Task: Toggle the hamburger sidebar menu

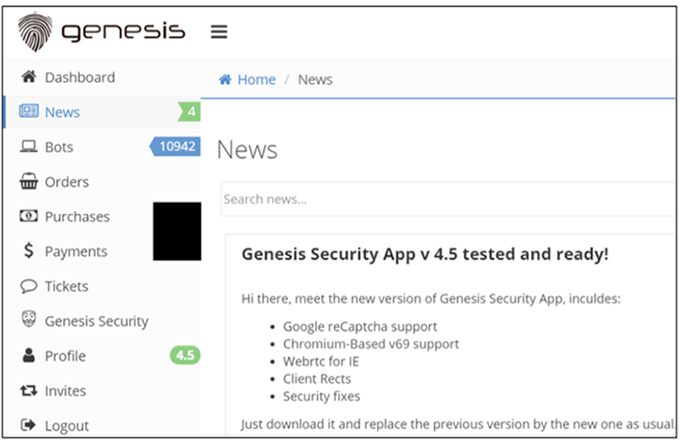Action: click(219, 32)
